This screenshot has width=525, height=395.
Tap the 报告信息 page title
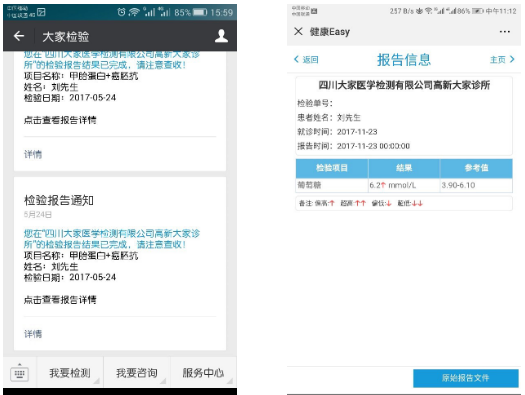pos(404,60)
